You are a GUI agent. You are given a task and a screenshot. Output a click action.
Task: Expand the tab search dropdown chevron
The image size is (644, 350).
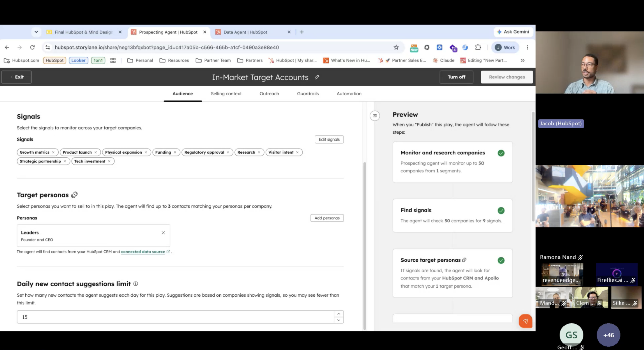(x=36, y=32)
